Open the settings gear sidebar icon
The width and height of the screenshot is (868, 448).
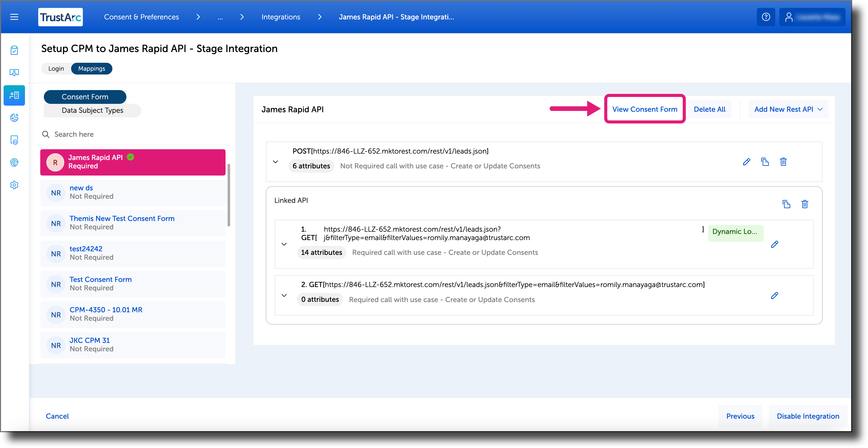14,185
